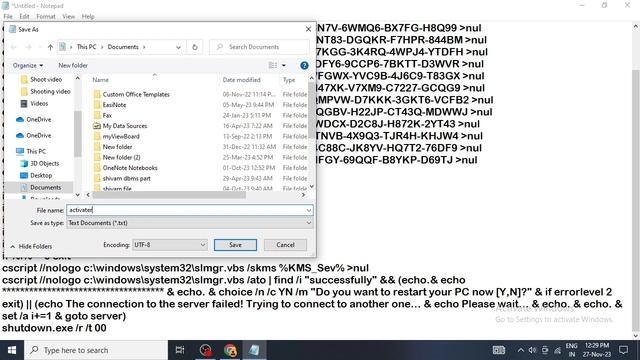This screenshot has height=360, width=640.
Task: Open the touch keyboard tray icon
Action: 499,350
